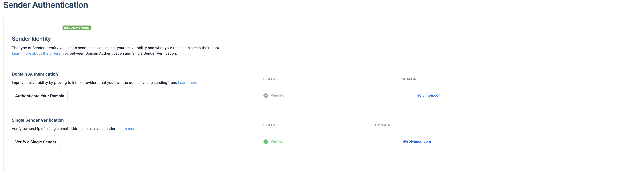Open 'Learn more about the differences' link
The image size is (644, 176).
click(x=40, y=53)
